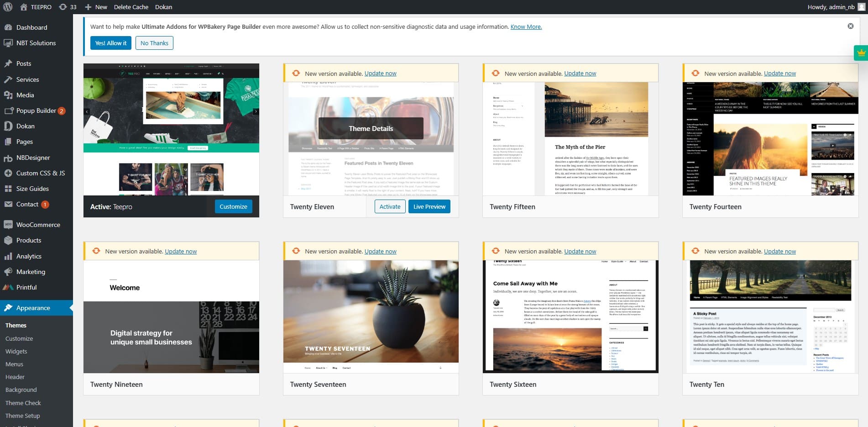Click the Marketing megaphone icon

click(x=8, y=272)
